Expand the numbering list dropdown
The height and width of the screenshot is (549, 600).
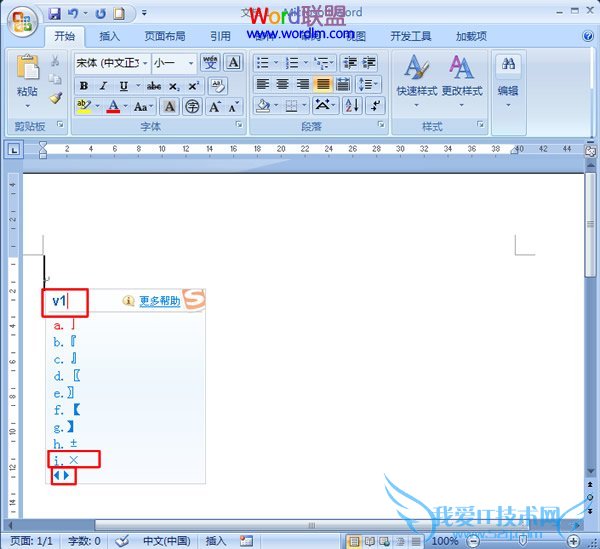click(306, 62)
